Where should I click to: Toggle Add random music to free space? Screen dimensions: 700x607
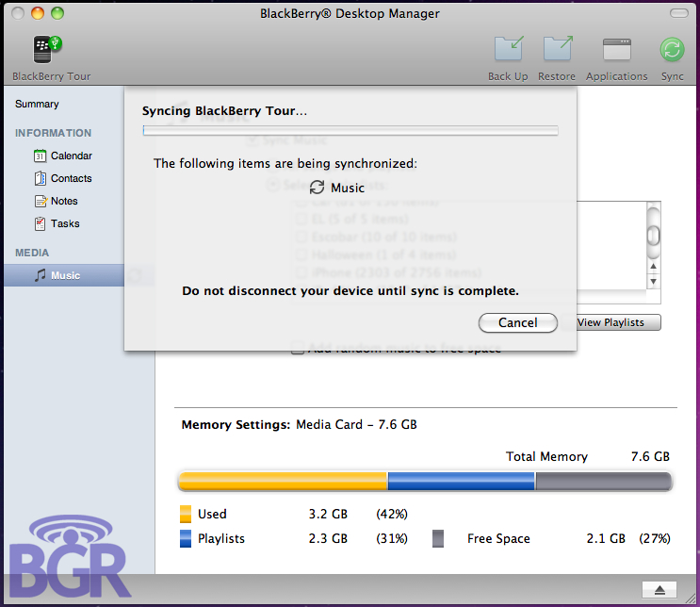[x=298, y=348]
